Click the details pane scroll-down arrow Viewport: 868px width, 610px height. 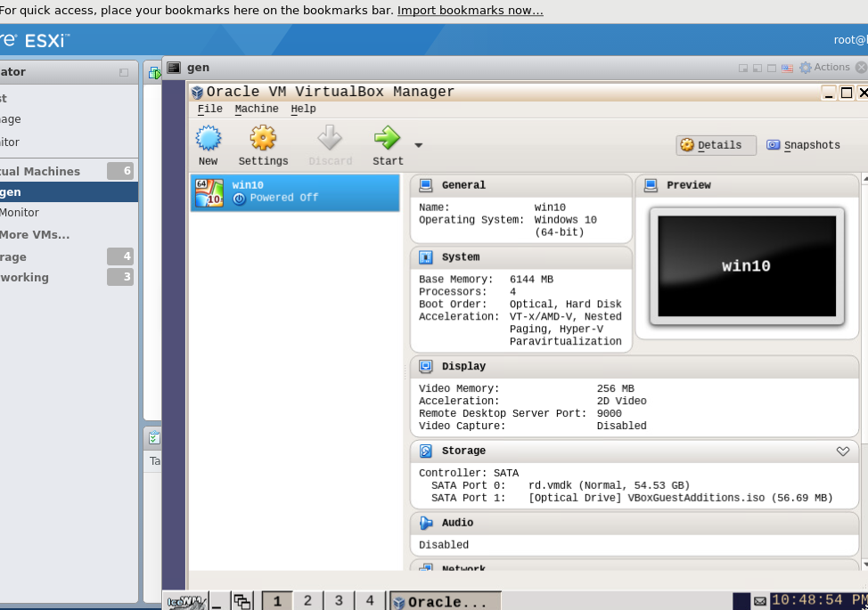click(x=864, y=565)
